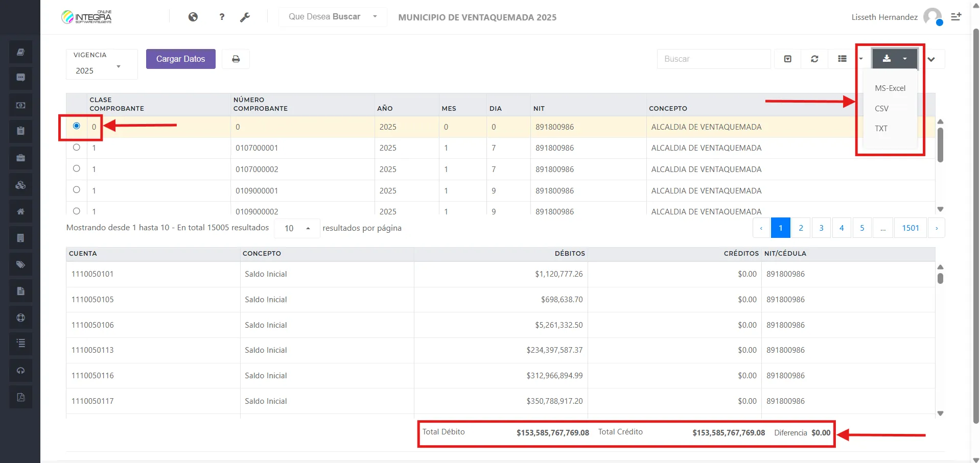The image size is (980, 463).
Task: Open the briefcase icon in sidebar
Action: 20,158
